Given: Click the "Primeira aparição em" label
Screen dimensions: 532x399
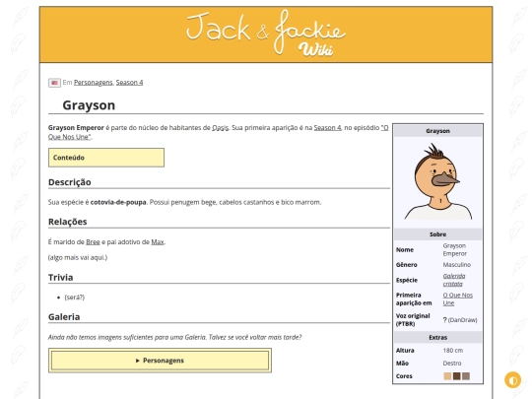Looking at the screenshot, I should [x=414, y=299].
